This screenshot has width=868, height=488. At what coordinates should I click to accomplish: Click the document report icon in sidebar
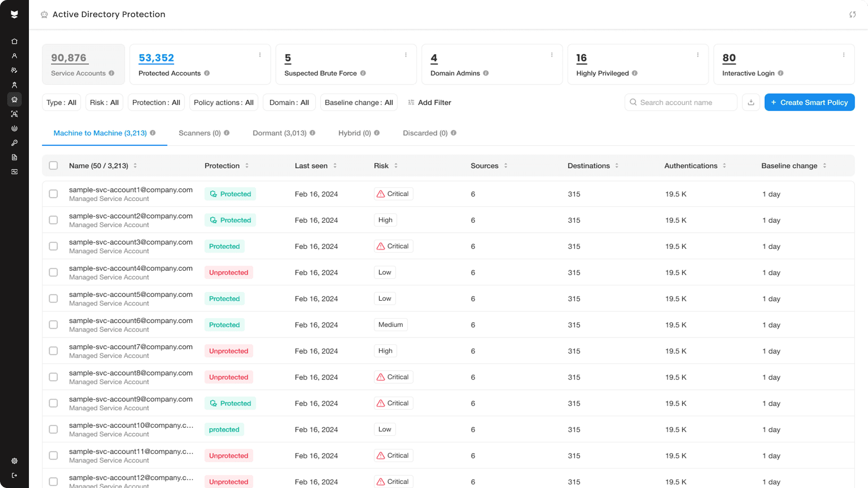coord(14,157)
